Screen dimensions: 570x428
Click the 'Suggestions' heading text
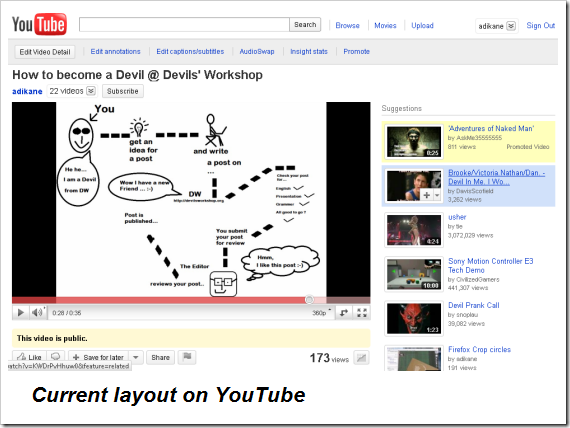click(x=402, y=108)
